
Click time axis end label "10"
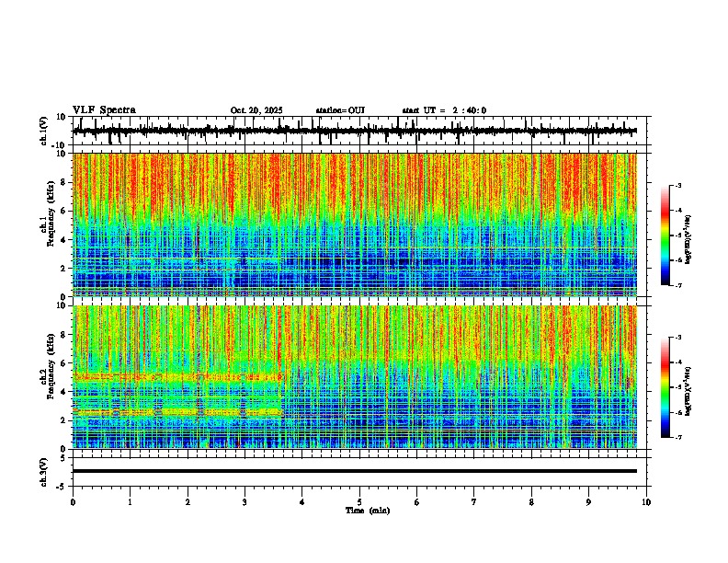[646, 502]
